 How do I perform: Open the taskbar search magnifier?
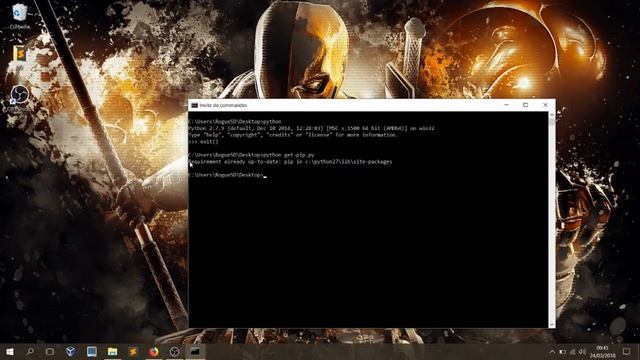30,351
